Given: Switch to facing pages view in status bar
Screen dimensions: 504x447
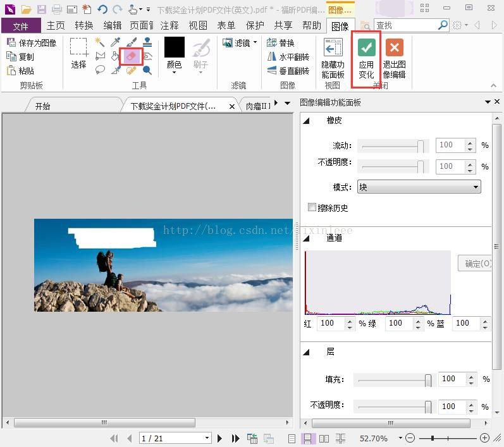Looking at the screenshot, I should 324,438.
